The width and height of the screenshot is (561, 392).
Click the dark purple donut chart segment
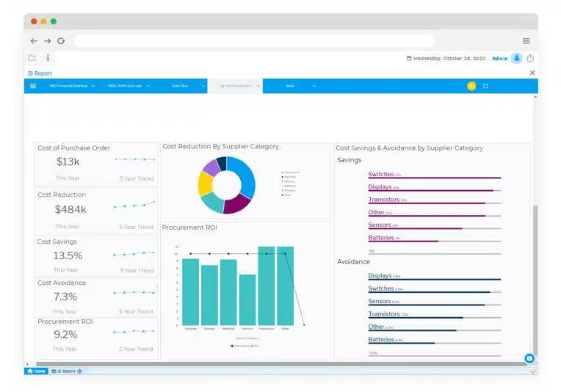[x=237, y=204]
